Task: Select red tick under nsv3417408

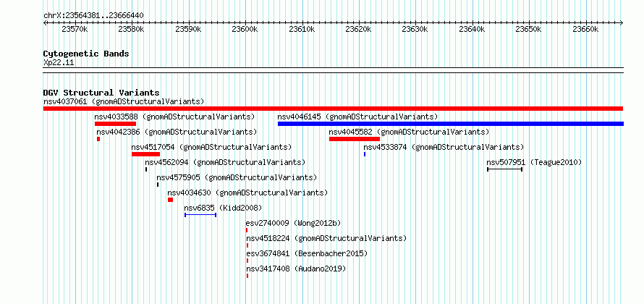Action: coord(247,276)
